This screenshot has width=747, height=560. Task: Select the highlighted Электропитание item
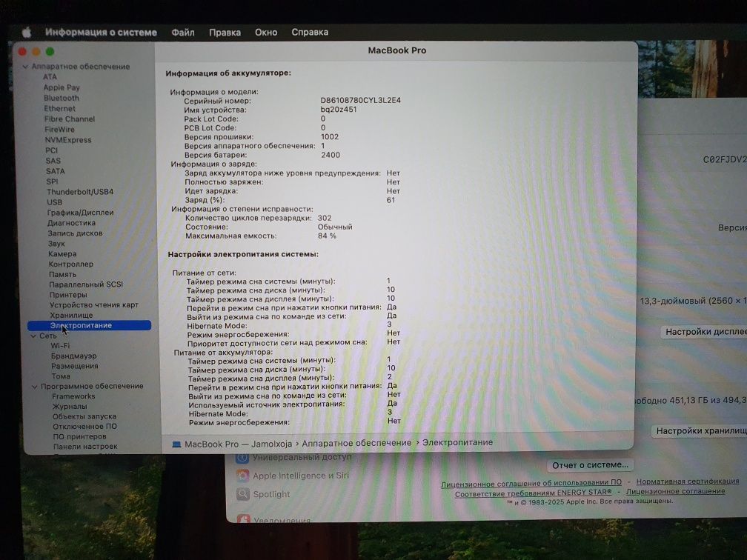tap(89, 325)
